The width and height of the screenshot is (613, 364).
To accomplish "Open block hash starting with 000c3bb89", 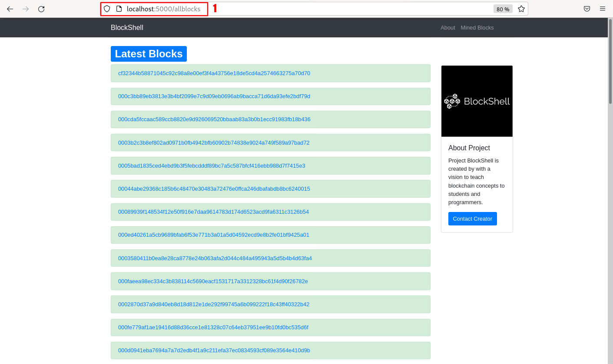I will [214, 96].
